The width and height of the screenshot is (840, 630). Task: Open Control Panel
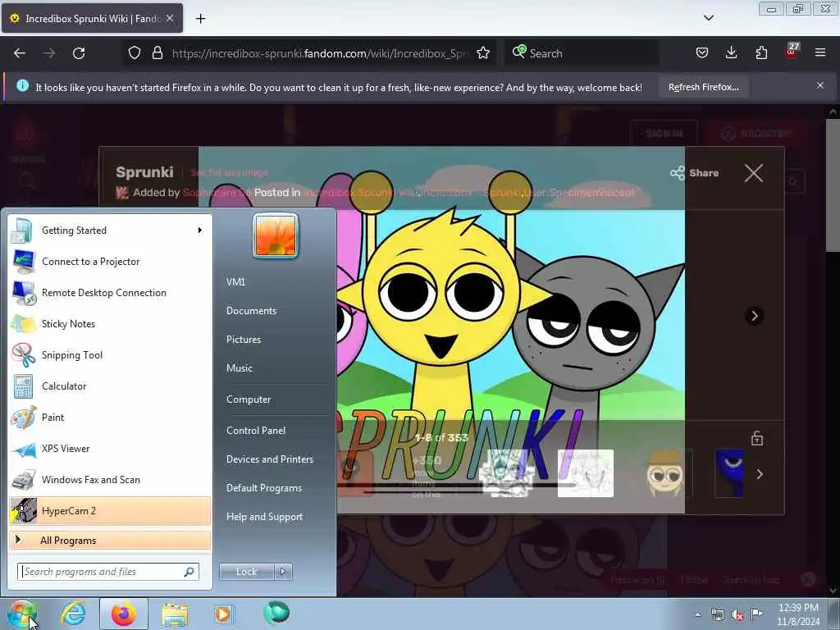point(256,430)
